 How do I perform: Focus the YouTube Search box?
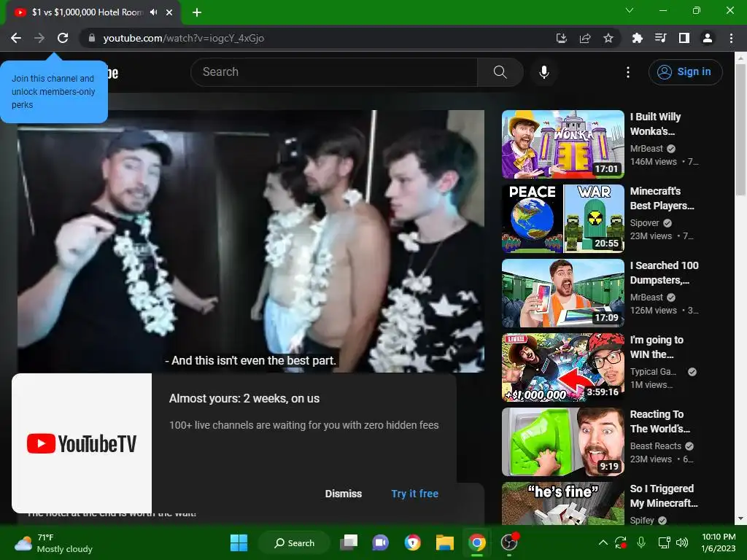pos(334,72)
